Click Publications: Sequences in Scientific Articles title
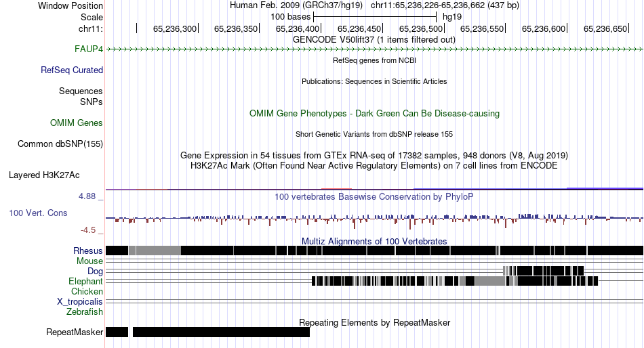This screenshot has height=348, width=644. click(x=374, y=81)
